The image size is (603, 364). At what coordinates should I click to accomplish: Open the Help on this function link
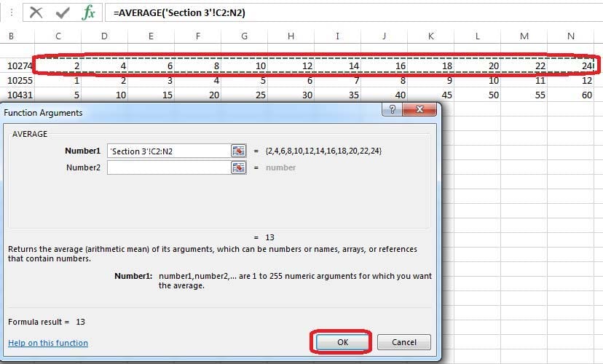tap(48, 343)
